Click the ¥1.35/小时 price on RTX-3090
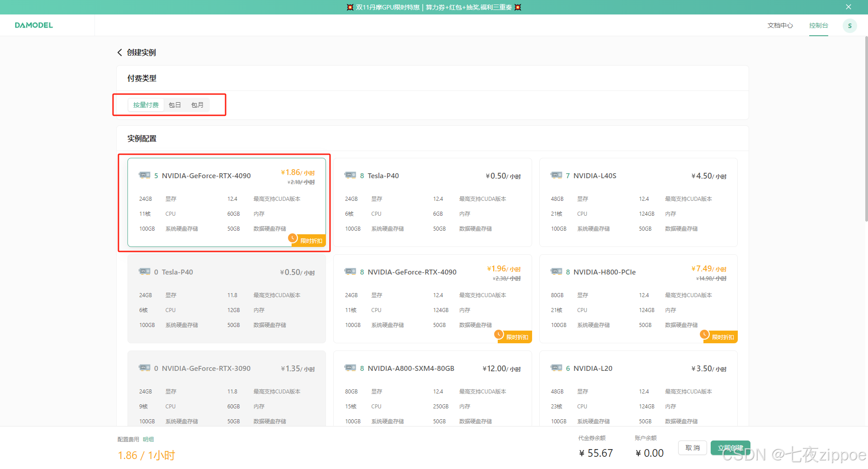The height and width of the screenshot is (469, 868). pyautogui.click(x=297, y=369)
